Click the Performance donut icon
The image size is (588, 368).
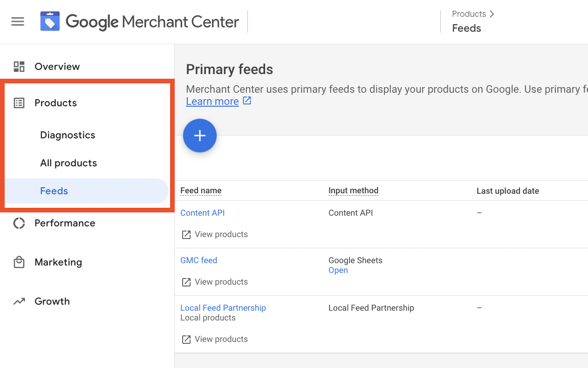19,223
